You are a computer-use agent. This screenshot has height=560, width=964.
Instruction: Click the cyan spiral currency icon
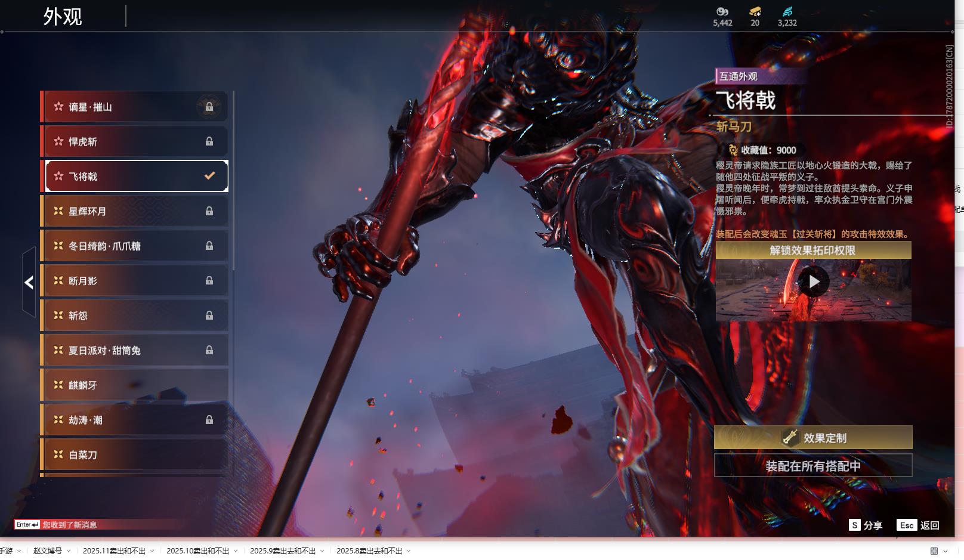(787, 11)
